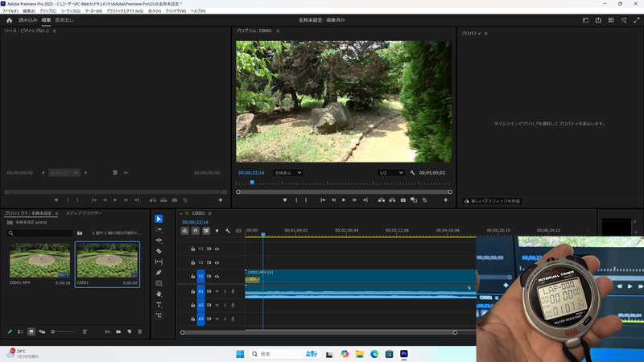This screenshot has width=644, height=362.
Task: Switch Project panel to freeform view
Action: point(42,331)
